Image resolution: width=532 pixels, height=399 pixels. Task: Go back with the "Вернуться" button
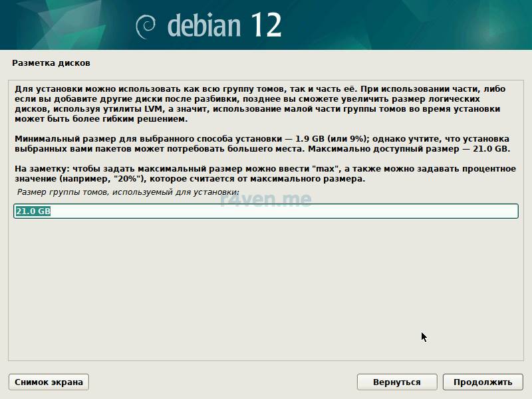point(397,382)
